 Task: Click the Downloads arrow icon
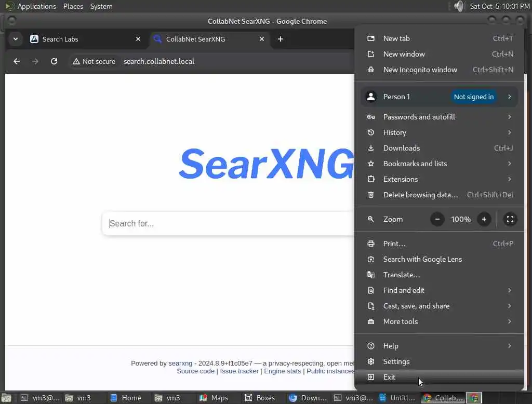pos(371,148)
